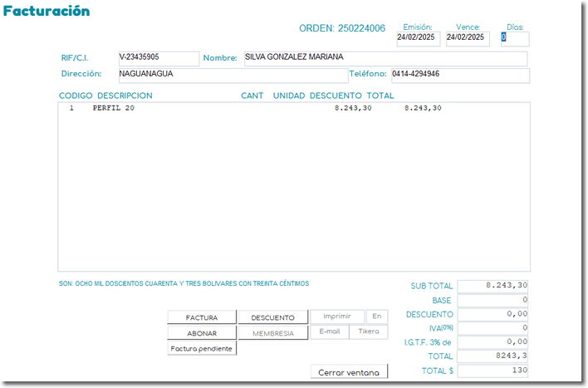Close the window with Cerrar ventana
The width and height of the screenshot is (588, 388).
point(349,372)
